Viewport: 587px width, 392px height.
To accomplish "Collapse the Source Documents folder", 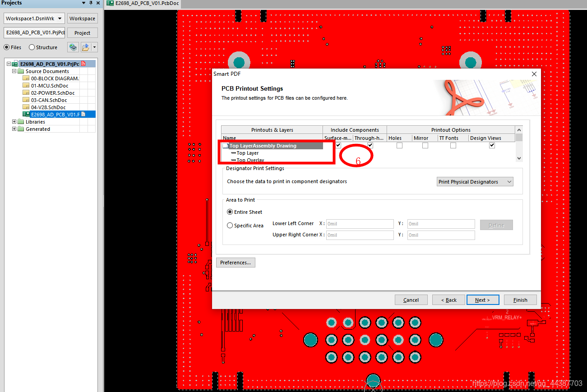I will (x=14, y=71).
